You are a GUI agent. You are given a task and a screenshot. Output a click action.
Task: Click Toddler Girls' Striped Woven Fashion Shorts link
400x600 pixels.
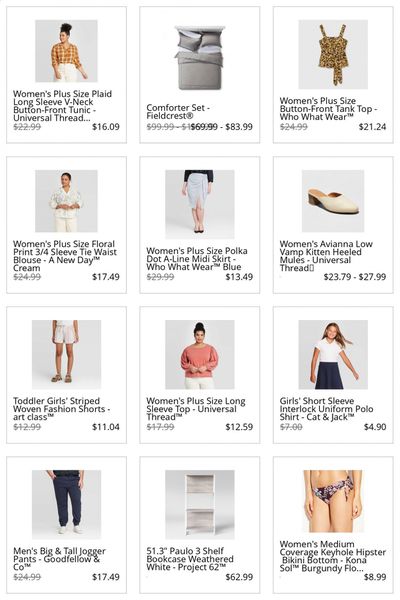(x=62, y=409)
